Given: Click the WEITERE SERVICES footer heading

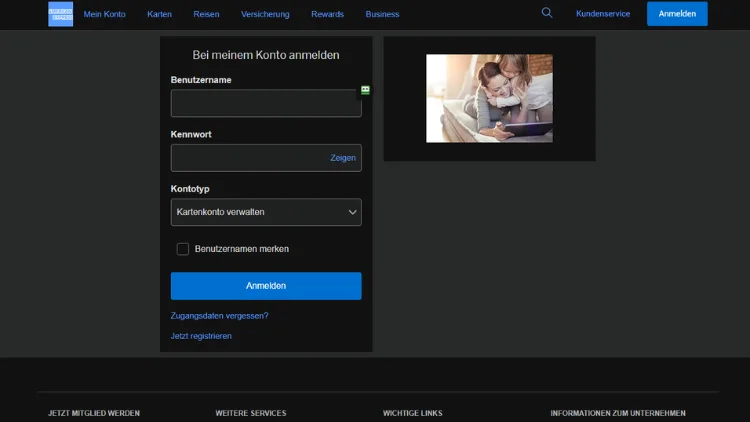Looking at the screenshot, I should 251,413.
